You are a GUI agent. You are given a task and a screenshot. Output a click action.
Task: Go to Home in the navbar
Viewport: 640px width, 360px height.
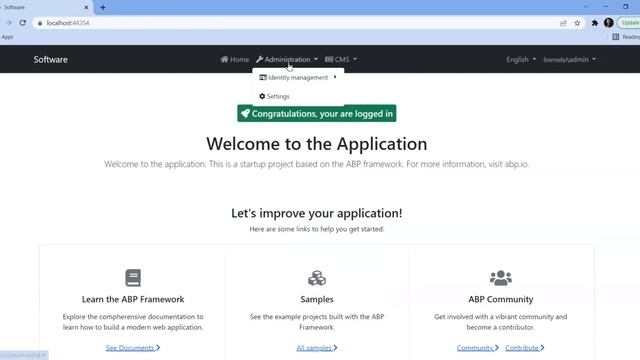click(235, 60)
